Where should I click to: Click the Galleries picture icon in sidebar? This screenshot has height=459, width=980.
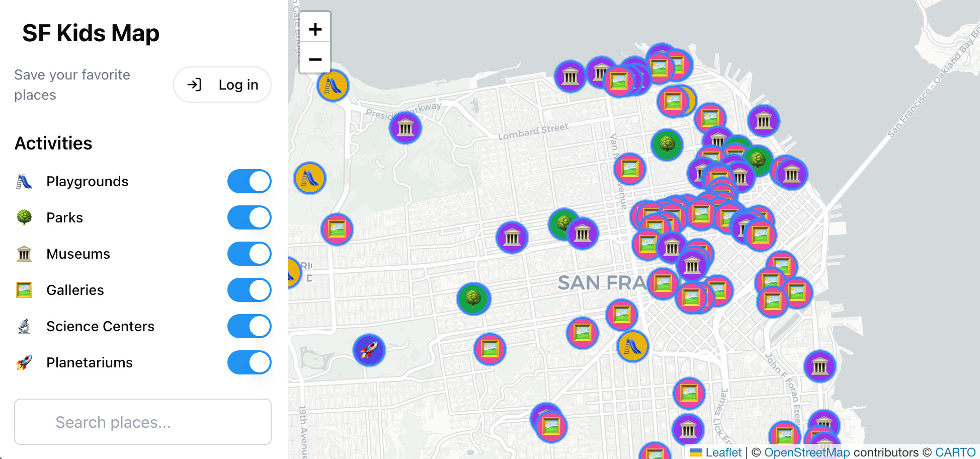coord(24,290)
